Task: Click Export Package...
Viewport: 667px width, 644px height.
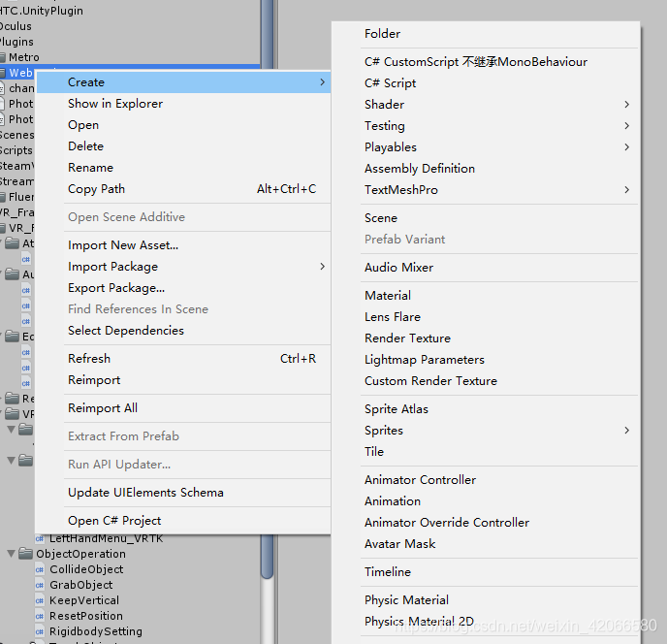Action: [184, 288]
